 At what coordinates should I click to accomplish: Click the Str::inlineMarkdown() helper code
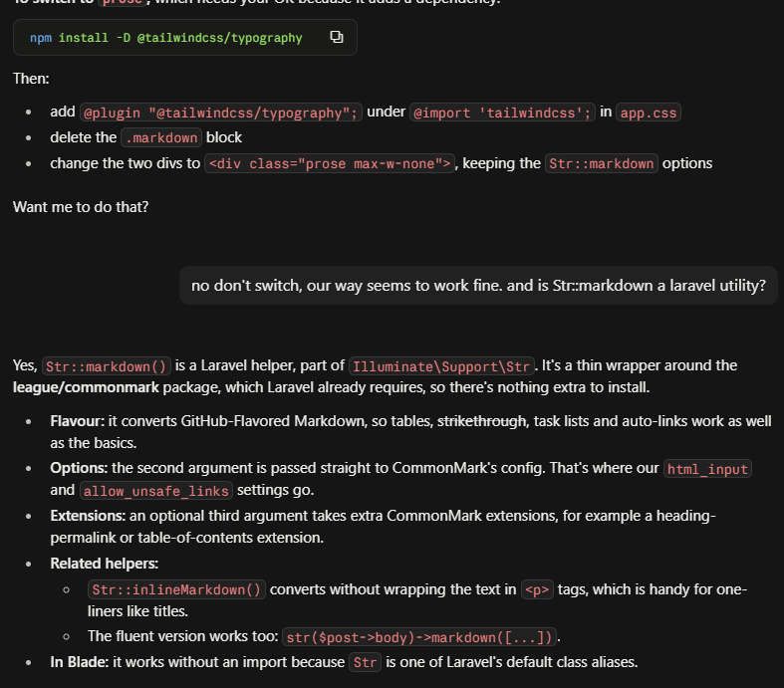click(x=176, y=590)
